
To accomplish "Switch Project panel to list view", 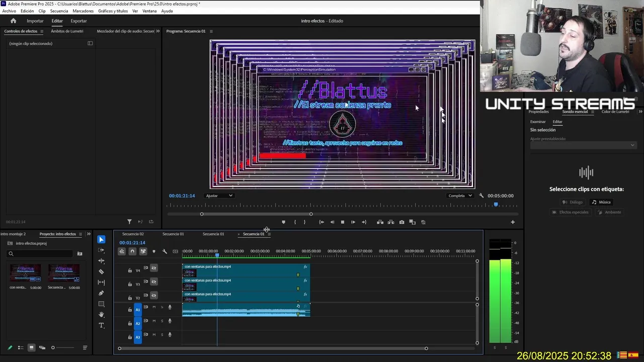I will 21,347.
